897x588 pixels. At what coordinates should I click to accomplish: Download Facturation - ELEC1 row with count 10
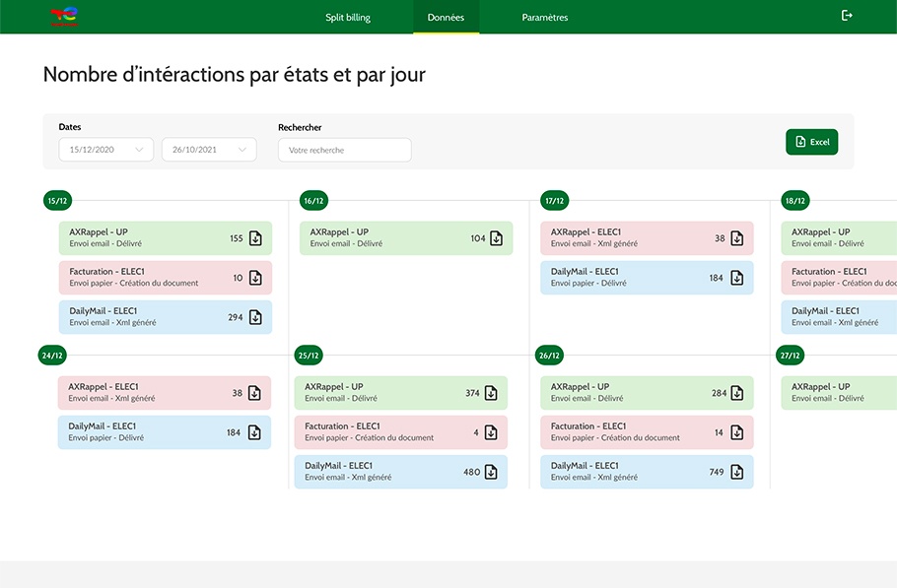pos(255,278)
